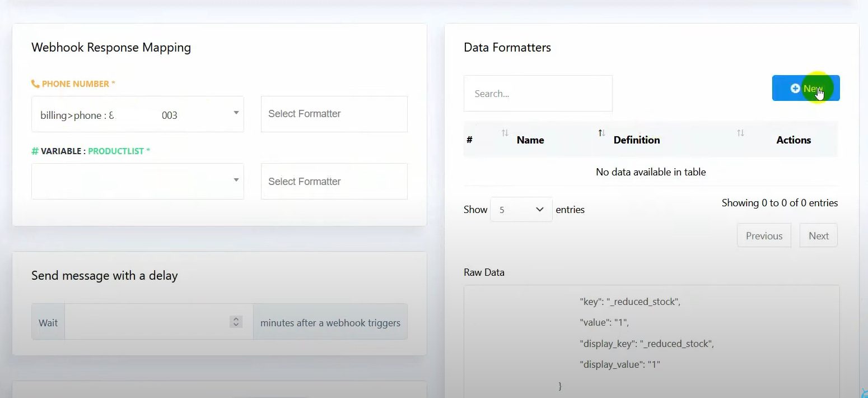Click the stepper arrows in Wait field

236,322
